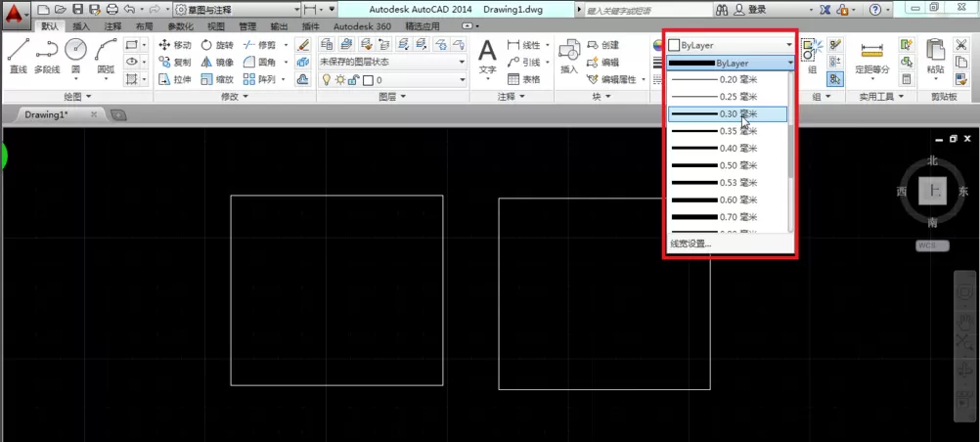980x442 pixels.
Task: Click the 缩放 (Scale) tool
Action: [x=217, y=79]
